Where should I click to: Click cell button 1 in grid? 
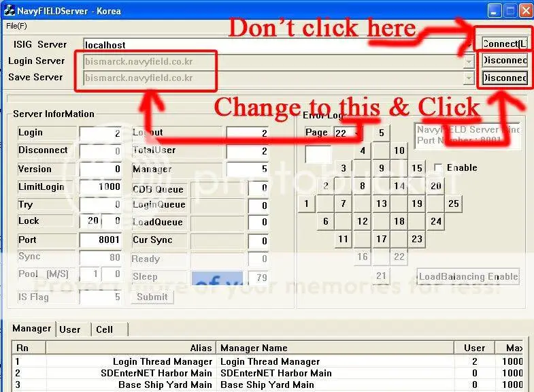point(307,203)
